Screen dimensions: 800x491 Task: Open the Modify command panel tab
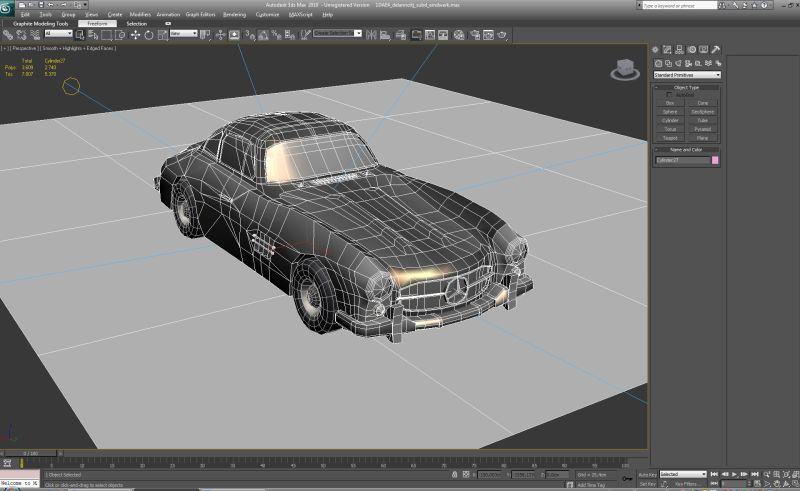point(667,50)
